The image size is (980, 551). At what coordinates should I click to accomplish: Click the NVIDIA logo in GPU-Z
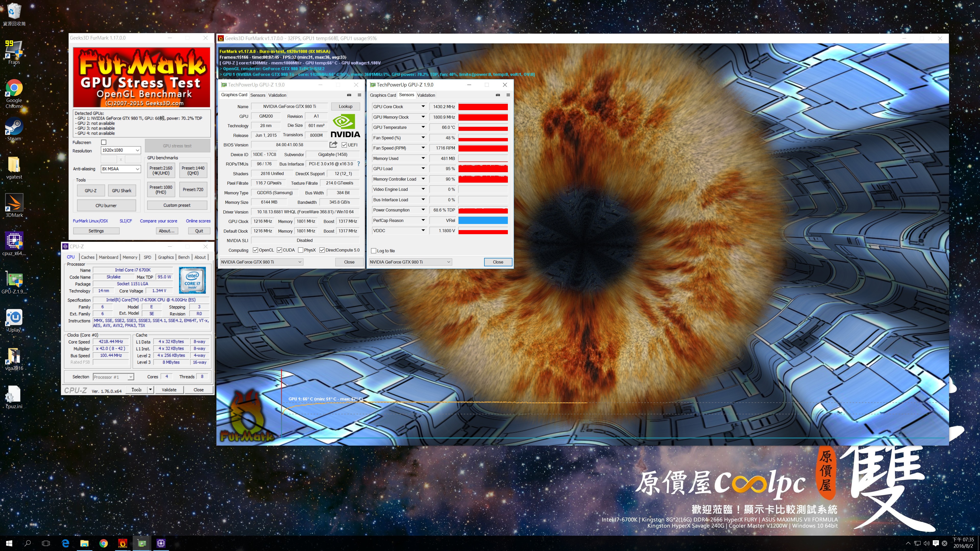pos(345,126)
